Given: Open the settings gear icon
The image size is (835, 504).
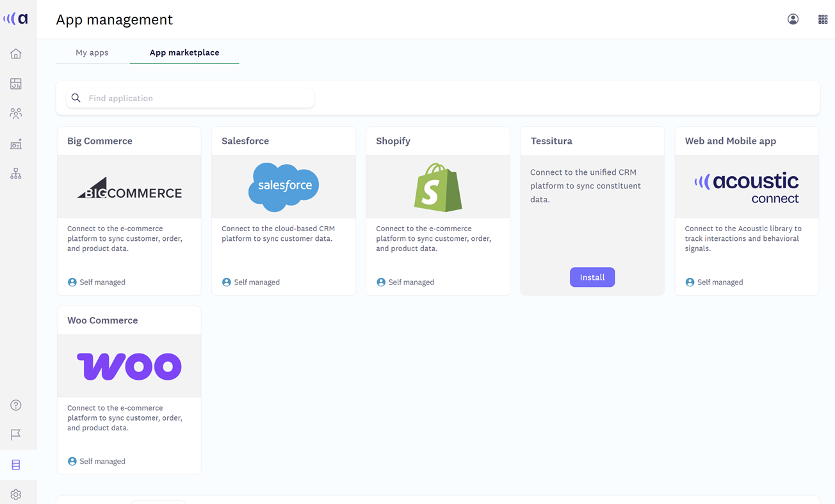Looking at the screenshot, I should pyautogui.click(x=16, y=494).
